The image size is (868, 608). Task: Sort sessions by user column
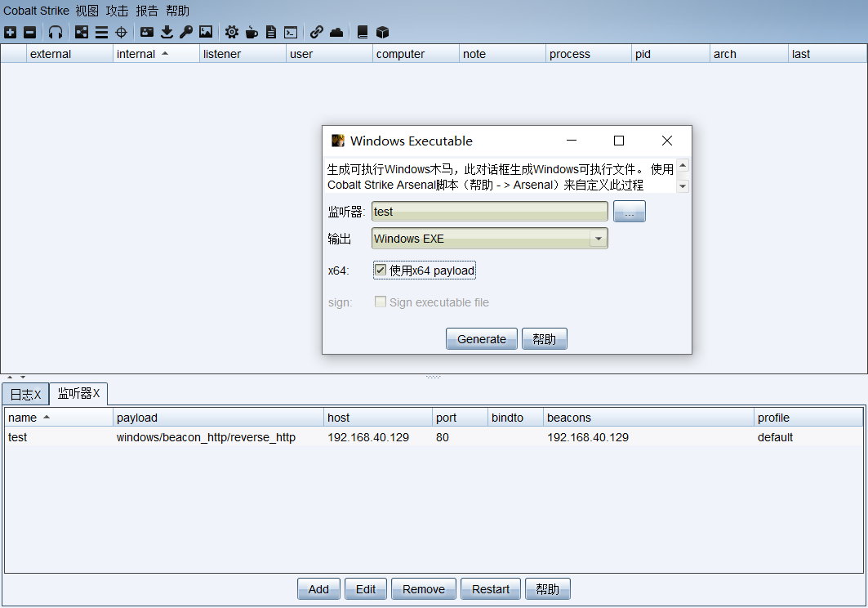[329, 54]
